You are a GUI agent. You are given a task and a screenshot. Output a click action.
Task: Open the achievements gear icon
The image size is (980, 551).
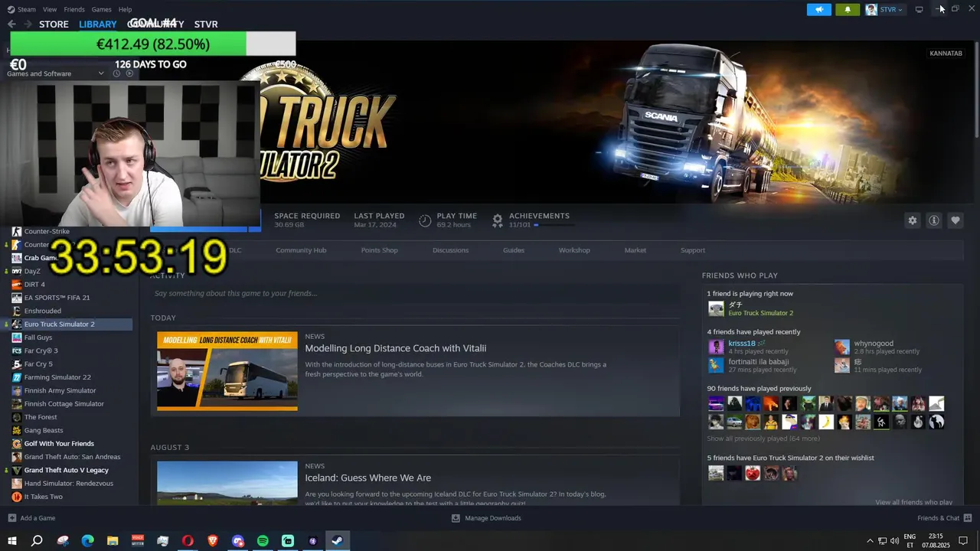[497, 220]
